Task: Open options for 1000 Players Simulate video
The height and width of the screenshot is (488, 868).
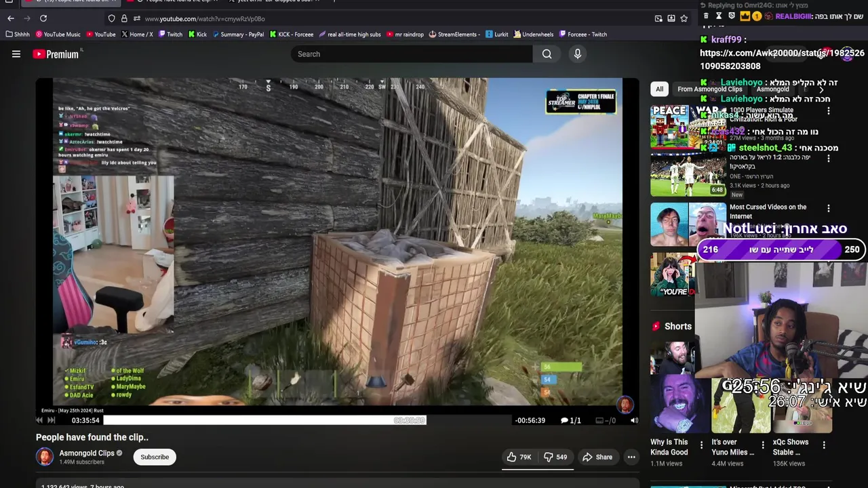Action: click(x=828, y=110)
